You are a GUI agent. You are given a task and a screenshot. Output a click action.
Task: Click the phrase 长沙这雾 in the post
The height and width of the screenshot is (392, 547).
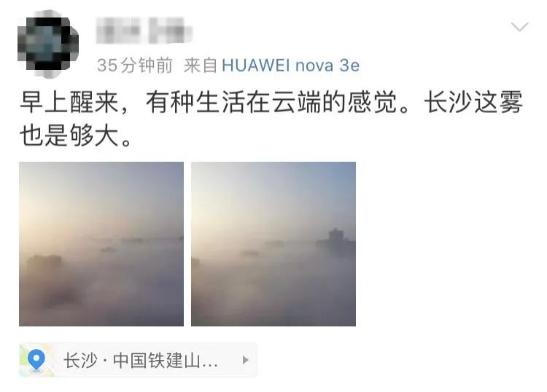pos(473,102)
